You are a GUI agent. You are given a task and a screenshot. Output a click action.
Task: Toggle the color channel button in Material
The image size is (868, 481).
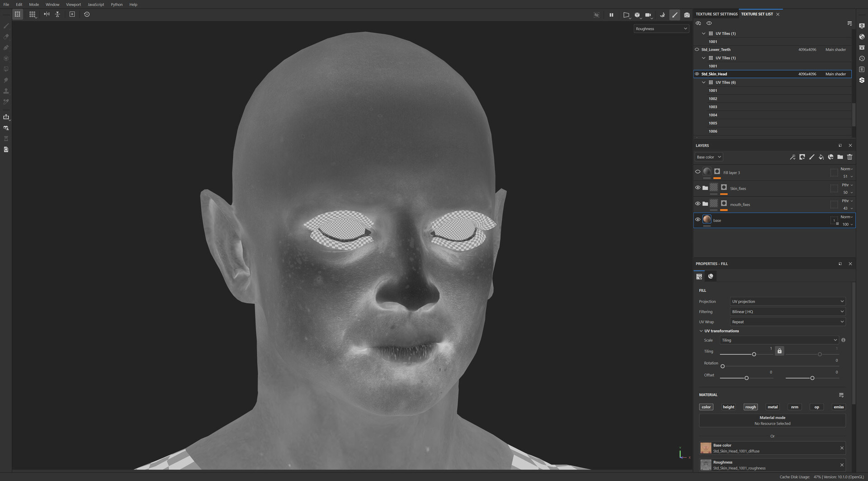tap(706, 407)
